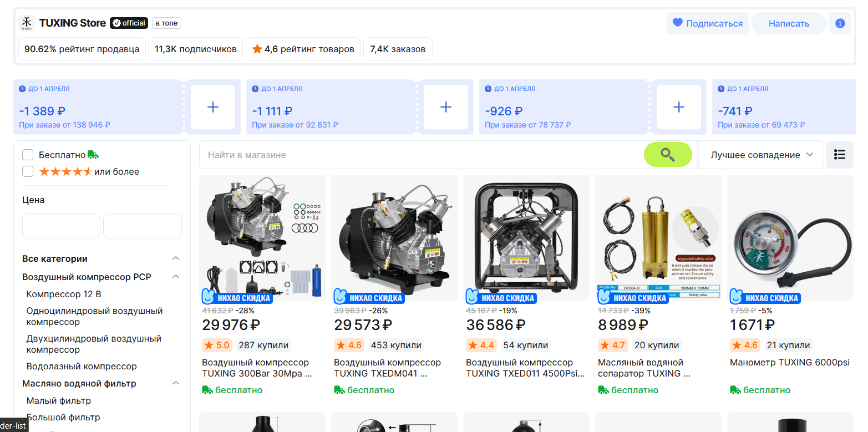The width and height of the screenshot is (868, 432).
Task: Collapse the Воздушный компрессор PCP category
Action: (176, 277)
